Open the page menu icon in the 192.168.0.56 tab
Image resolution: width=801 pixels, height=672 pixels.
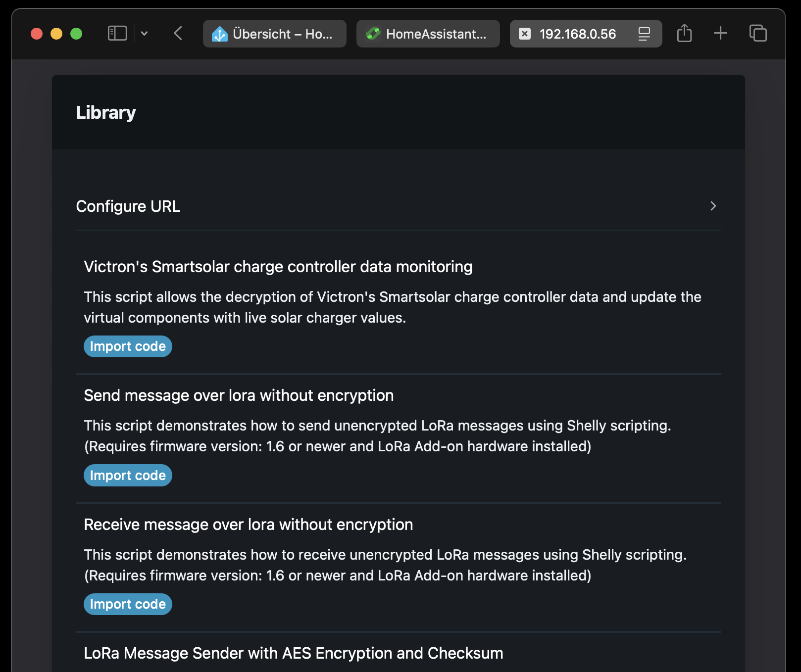click(644, 34)
